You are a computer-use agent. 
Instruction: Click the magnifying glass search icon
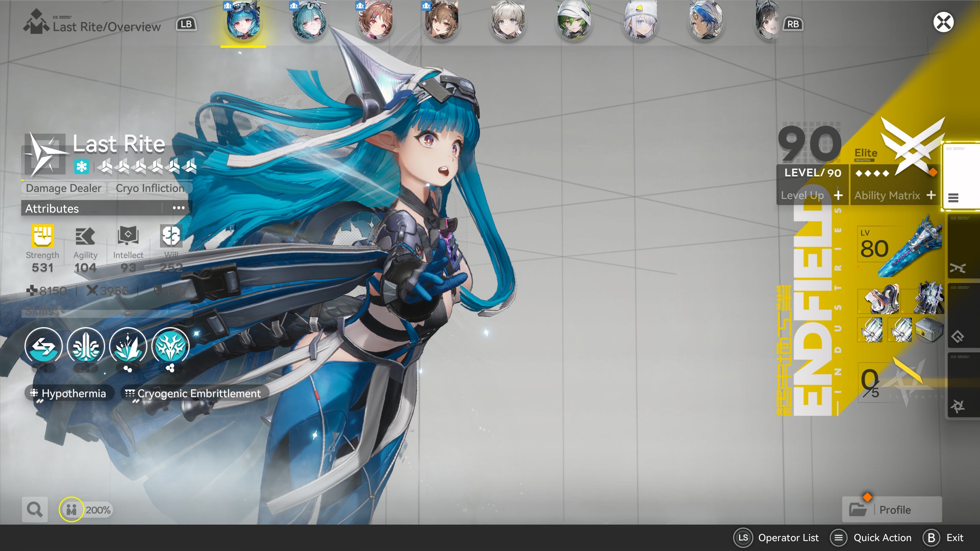point(34,509)
